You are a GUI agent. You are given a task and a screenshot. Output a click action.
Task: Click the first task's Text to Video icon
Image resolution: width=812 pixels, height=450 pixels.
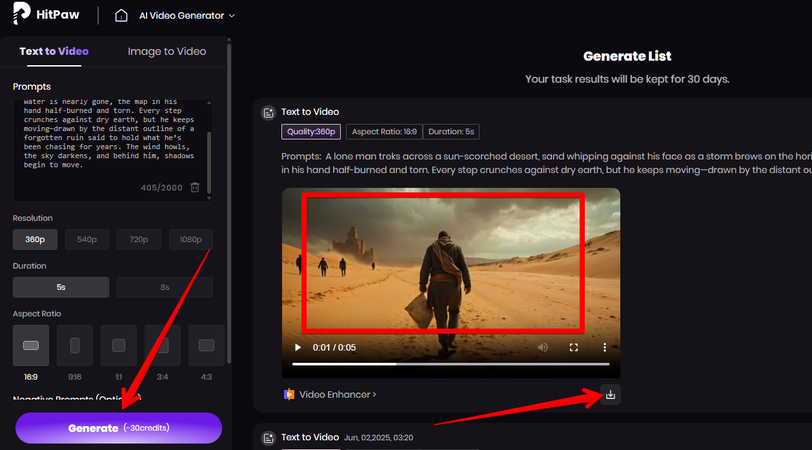coord(268,112)
